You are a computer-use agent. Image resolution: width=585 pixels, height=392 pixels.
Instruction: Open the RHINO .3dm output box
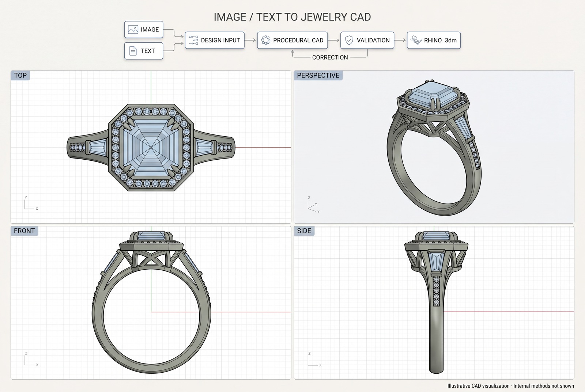pyautogui.click(x=434, y=40)
